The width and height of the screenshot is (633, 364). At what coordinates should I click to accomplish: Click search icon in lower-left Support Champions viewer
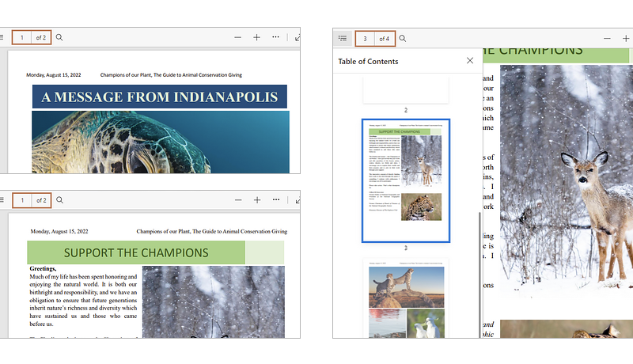click(x=59, y=200)
